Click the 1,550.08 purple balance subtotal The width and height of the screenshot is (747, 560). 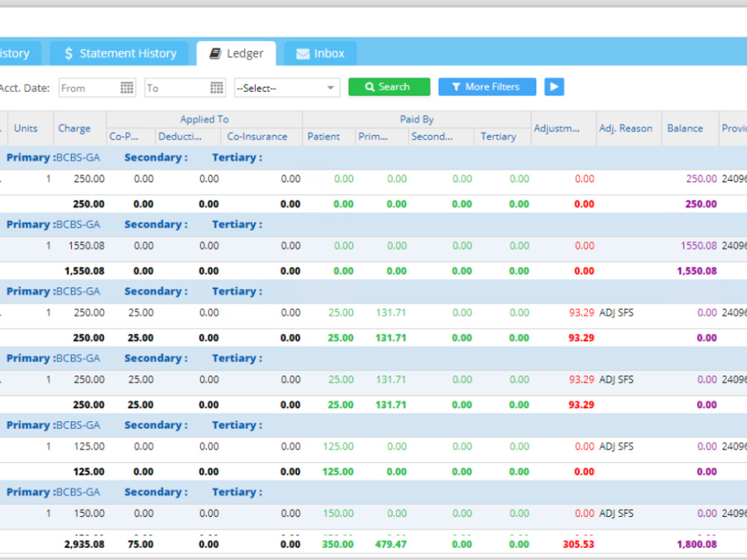click(696, 271)
